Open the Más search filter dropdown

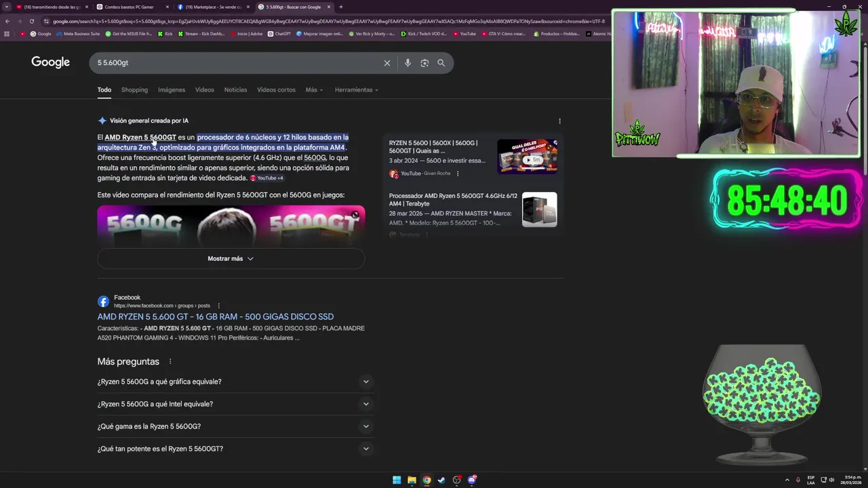point(314,89)
